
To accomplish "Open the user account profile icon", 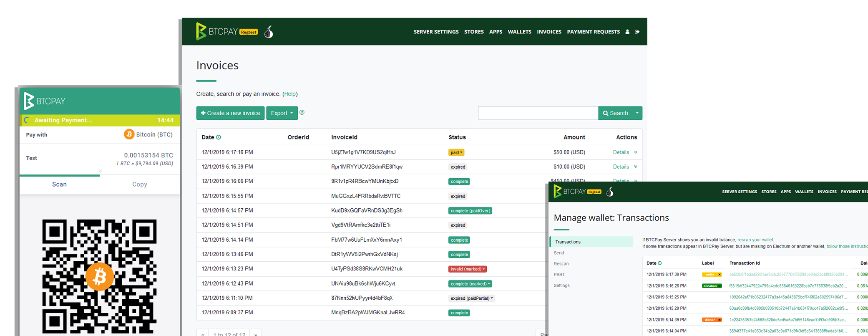I will 627,32.
